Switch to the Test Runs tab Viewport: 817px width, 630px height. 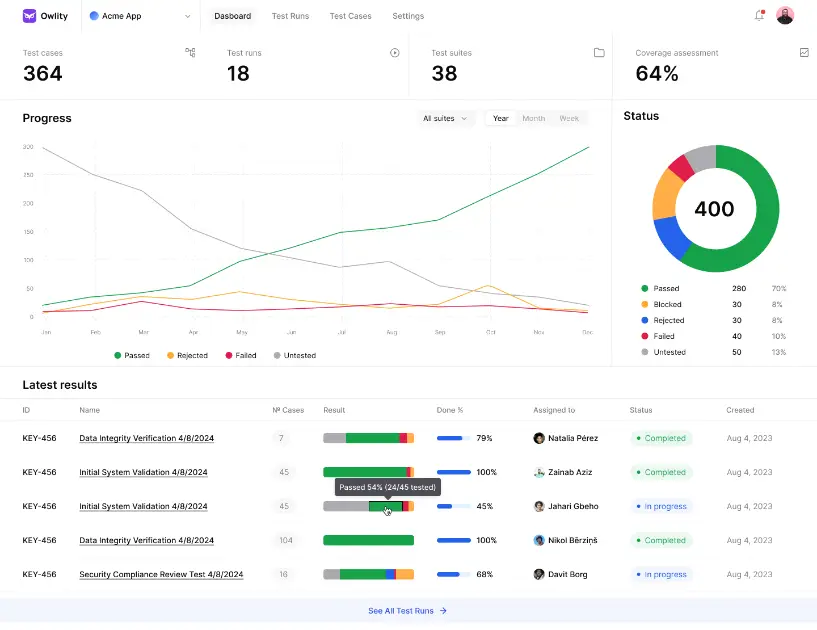[x=290, y=16]
